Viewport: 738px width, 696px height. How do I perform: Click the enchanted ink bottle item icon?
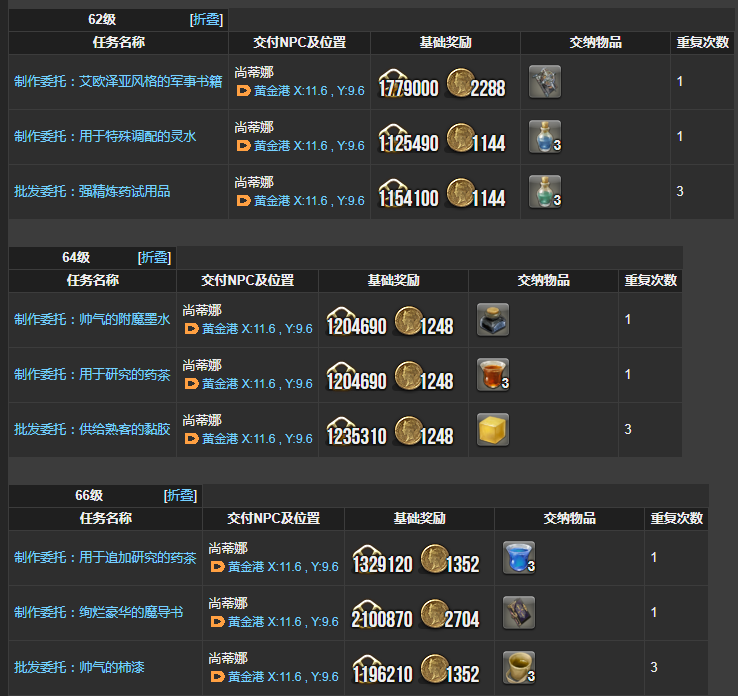coord(493,320)
